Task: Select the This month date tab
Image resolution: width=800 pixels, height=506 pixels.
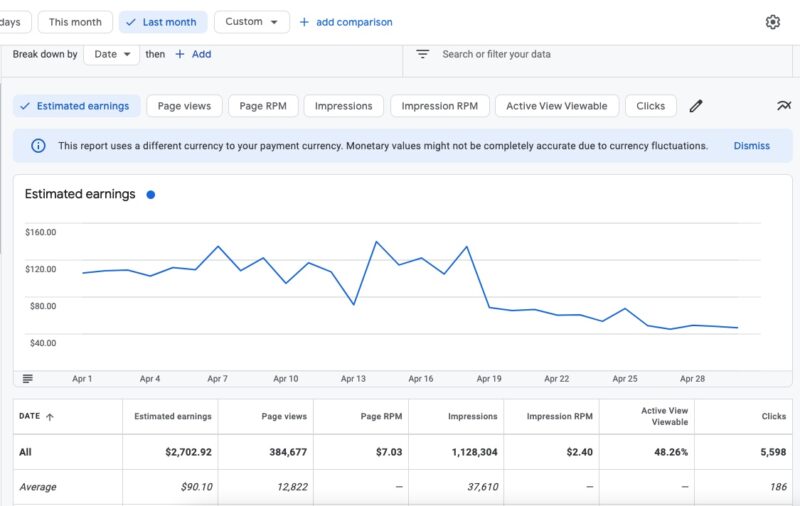Action: click(75, 22)
